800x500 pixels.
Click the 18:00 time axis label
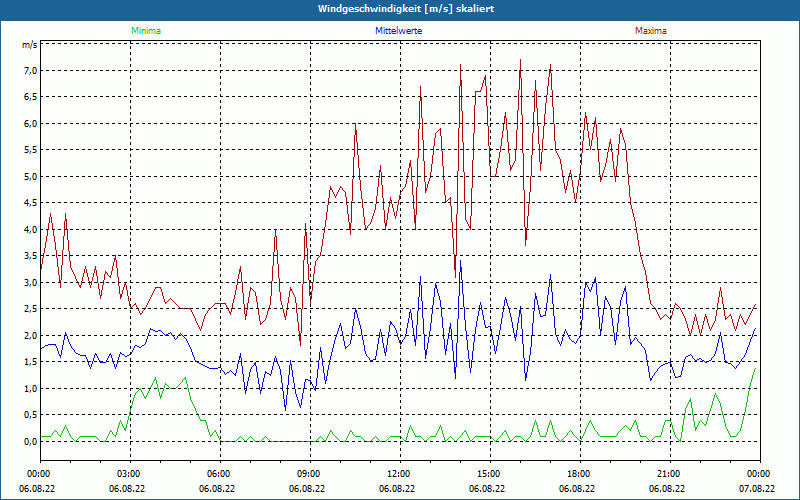point(578,473)
